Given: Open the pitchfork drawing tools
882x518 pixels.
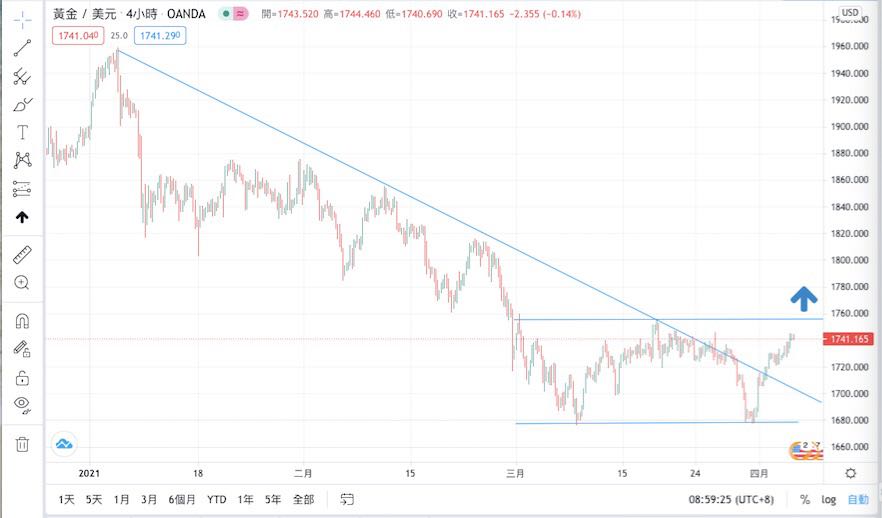Looking at the screenshot, I should (22, 76).
